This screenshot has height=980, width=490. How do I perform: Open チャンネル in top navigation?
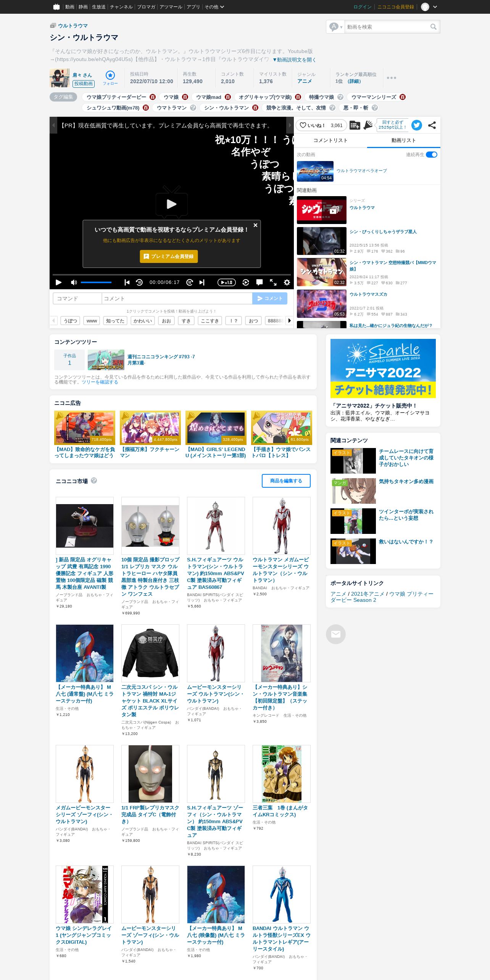[121, 7]
